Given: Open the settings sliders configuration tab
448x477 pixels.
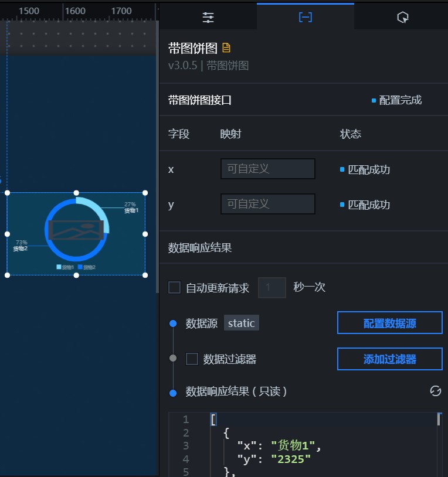Looking at the screenshot, I should (208, 18).
